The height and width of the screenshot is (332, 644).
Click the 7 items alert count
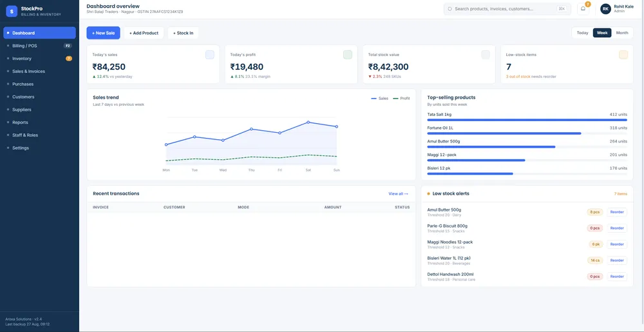coord(621,193)
